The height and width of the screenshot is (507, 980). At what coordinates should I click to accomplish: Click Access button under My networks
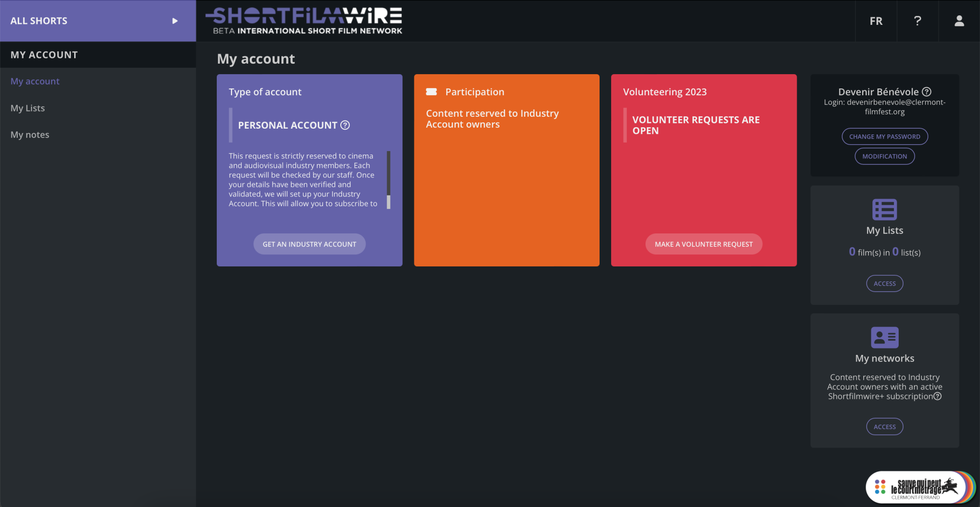[885, 427]
